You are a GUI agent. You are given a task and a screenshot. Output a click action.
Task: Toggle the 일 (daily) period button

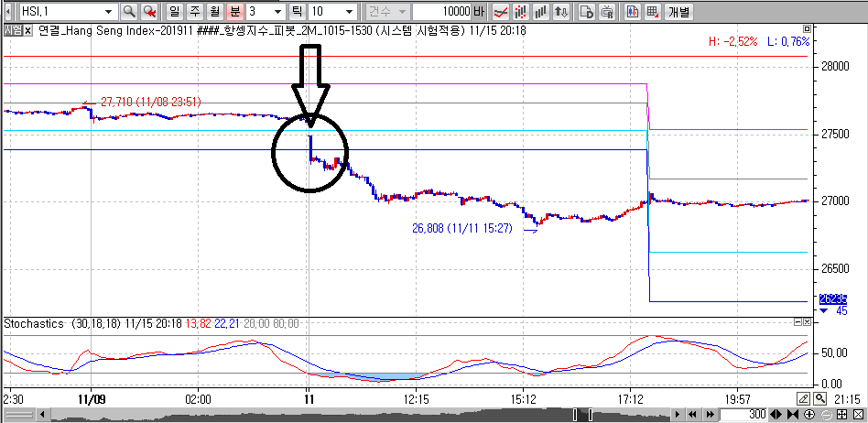(x=175, y=12)
